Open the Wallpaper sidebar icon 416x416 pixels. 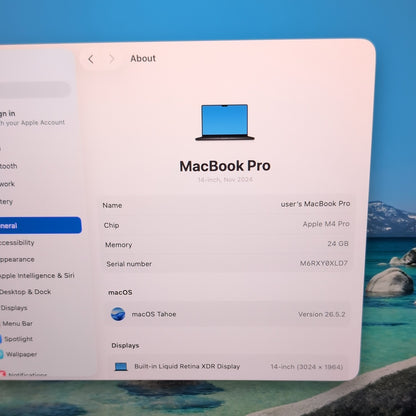1,354
